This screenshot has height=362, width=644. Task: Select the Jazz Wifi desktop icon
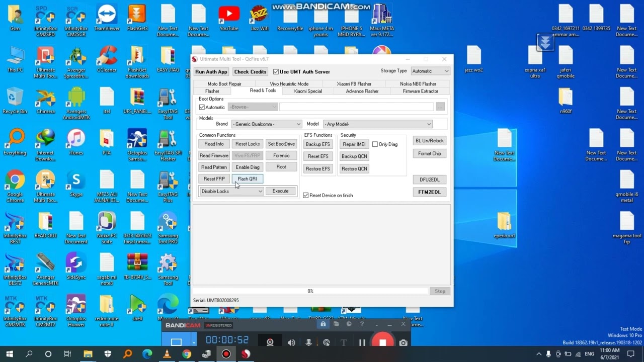(x=260, y=18)
